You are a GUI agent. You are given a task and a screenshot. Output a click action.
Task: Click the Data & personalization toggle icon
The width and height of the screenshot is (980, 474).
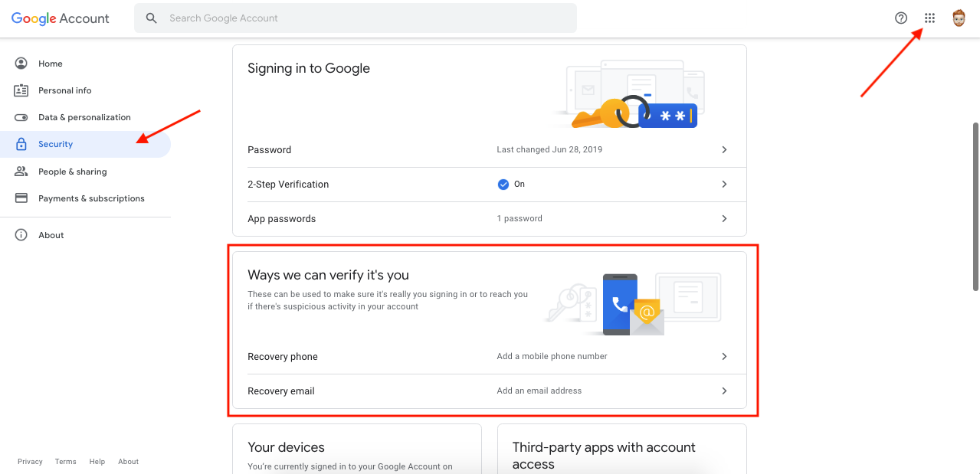click(x=21, y=117)
